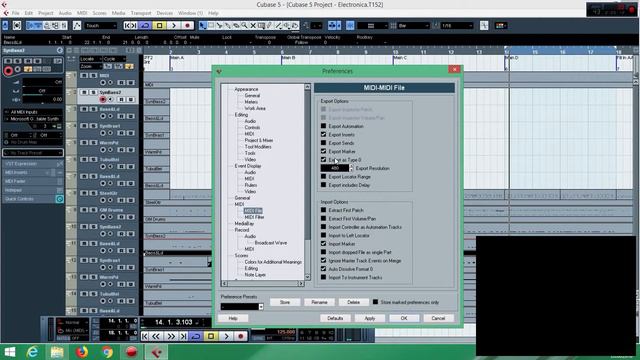Open the Project menu
This screenshot has width=640, height=360.
click(x=46, y=13)
